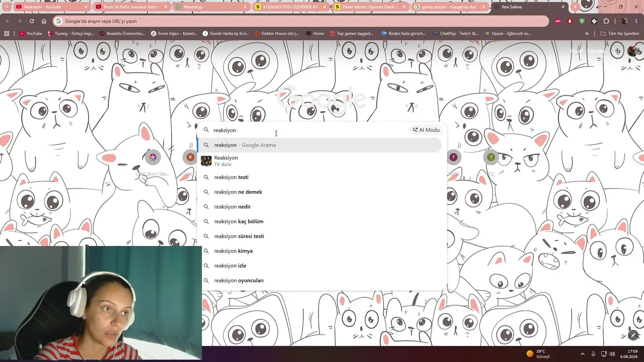
Task: Close the WhatsApp tab
Action: pos(245,7)
